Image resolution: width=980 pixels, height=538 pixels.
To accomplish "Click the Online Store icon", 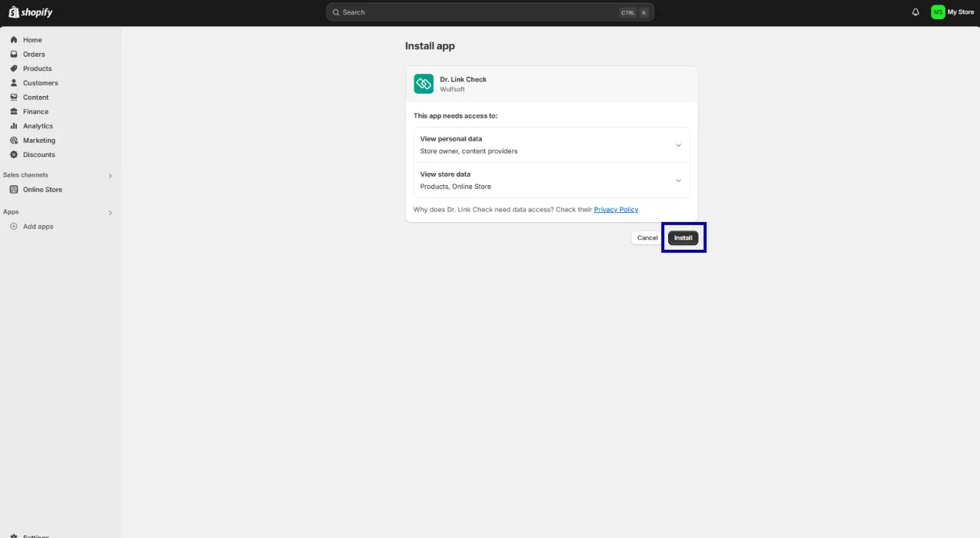I will coord(14,190).
